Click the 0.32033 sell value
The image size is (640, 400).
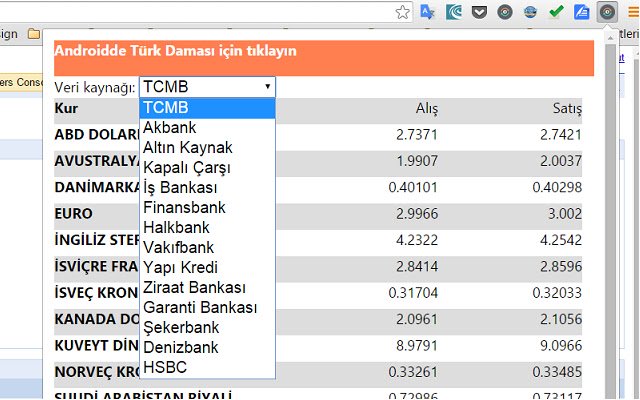(x=557, y=293)
